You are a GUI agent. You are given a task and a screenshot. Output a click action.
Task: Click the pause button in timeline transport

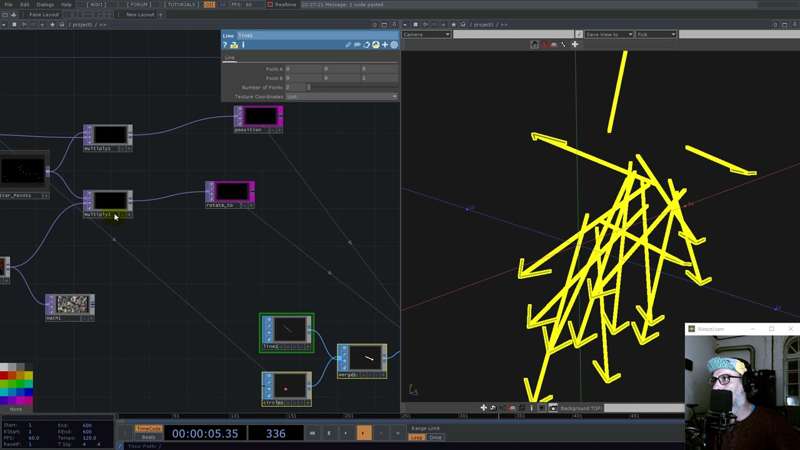[329, 433]
